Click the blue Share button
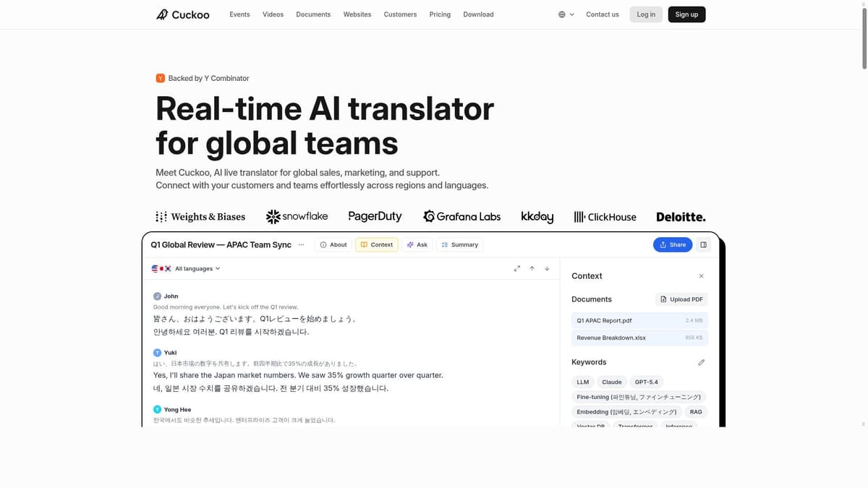Screen dimensions: 868x488 tap(673, 245)
